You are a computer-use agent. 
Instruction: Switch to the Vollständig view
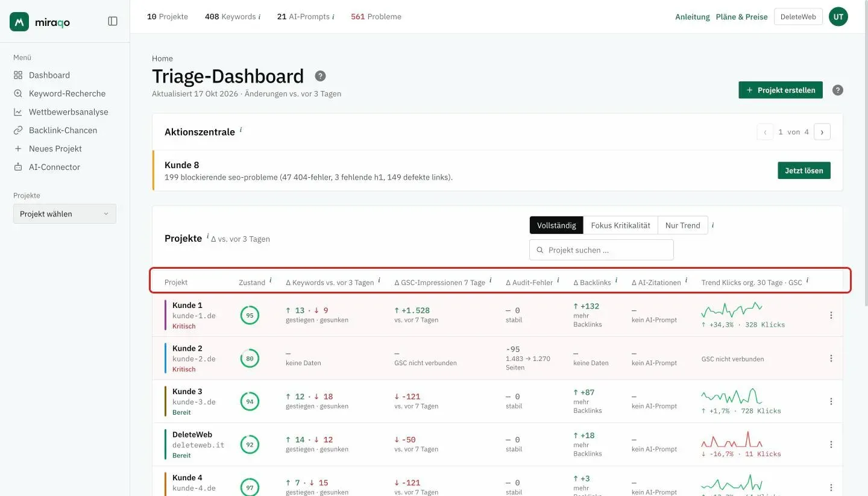[x=556, y=225]
